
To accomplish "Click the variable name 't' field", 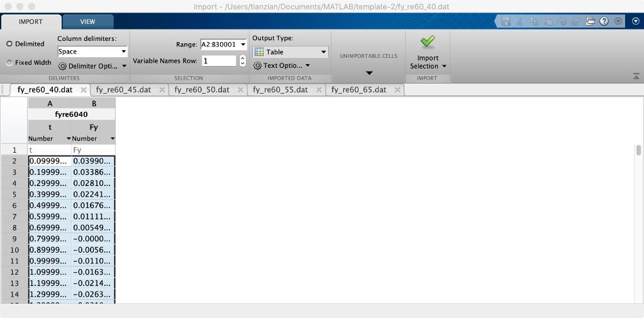I will [50, 127].
